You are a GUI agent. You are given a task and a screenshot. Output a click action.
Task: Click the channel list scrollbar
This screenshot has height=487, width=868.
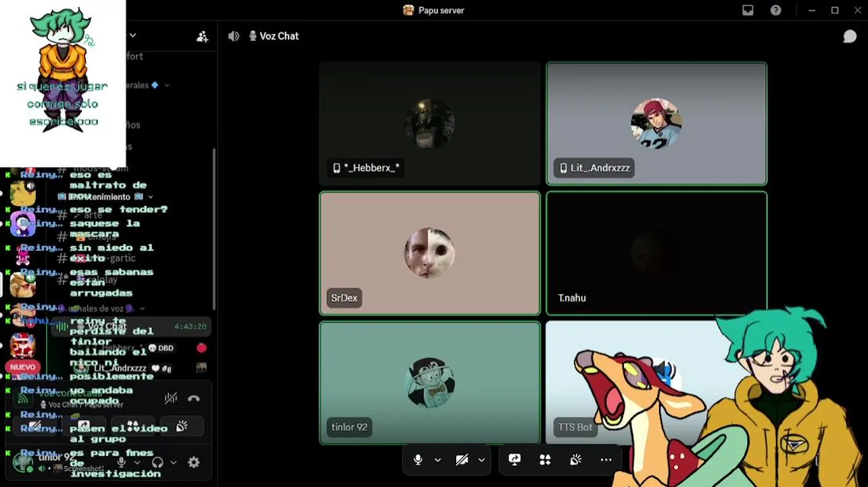(x=214, y=230)
